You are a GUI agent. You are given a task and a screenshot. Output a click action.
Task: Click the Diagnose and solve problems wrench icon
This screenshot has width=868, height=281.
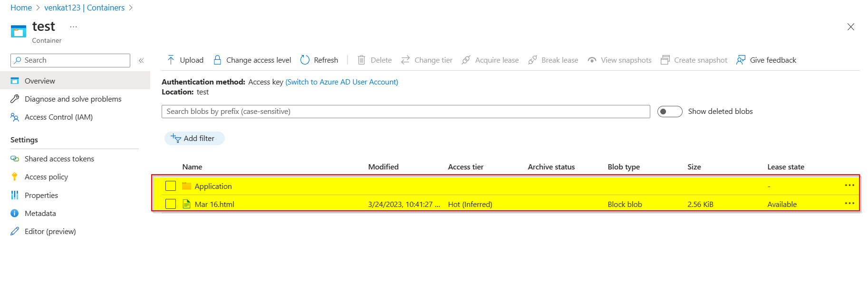15,99
